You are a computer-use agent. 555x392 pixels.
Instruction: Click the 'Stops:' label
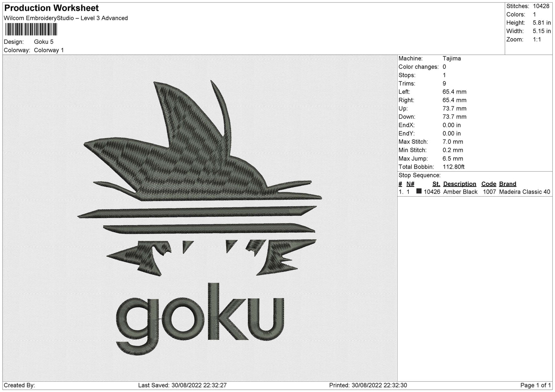pos(407,75)
